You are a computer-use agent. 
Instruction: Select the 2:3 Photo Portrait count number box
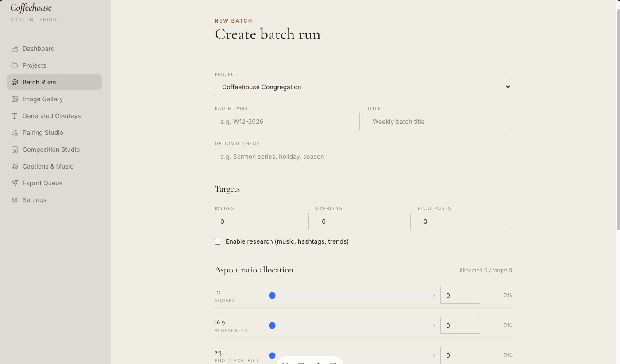pyautogui.click(x=460, y=356)
